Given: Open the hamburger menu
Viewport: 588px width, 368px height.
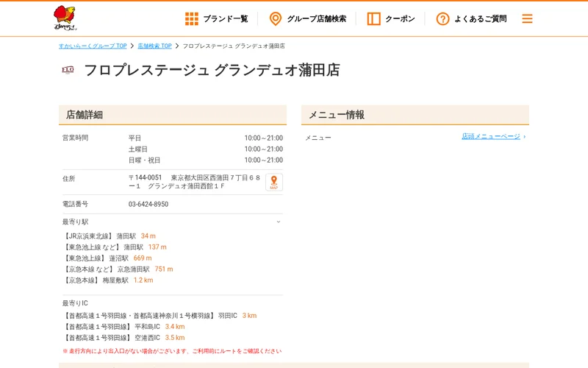Looking at the screenshot, I should coord(527,19).
